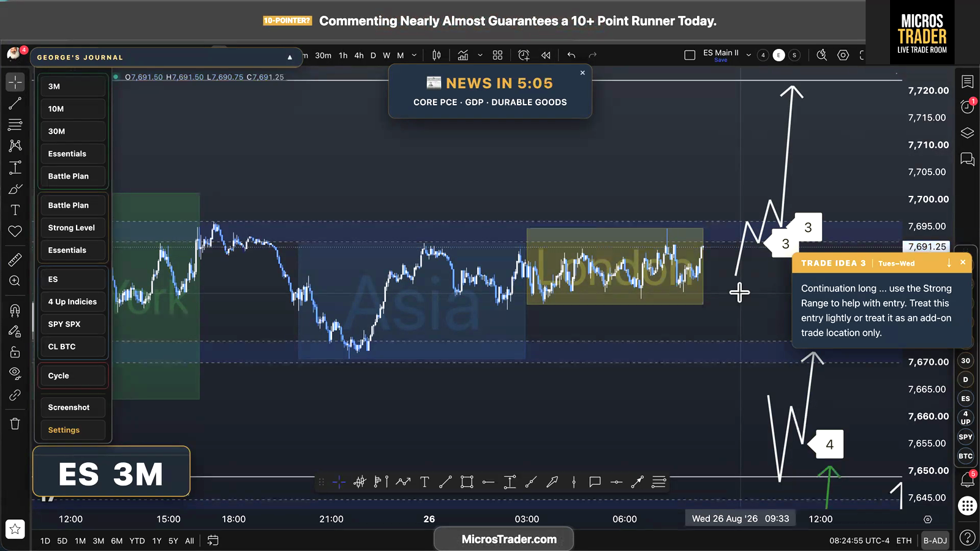Toggle the ETH session button
Image resolution: width=980 pixels, height=551 pixels.
(x=904, y=541)
